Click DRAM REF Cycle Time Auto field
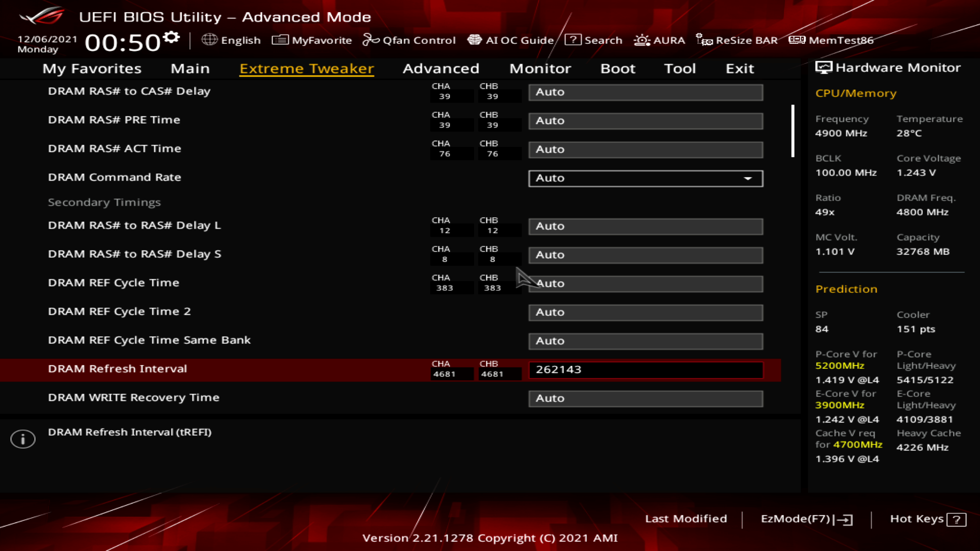980x551 pixels. coord(645,284)
